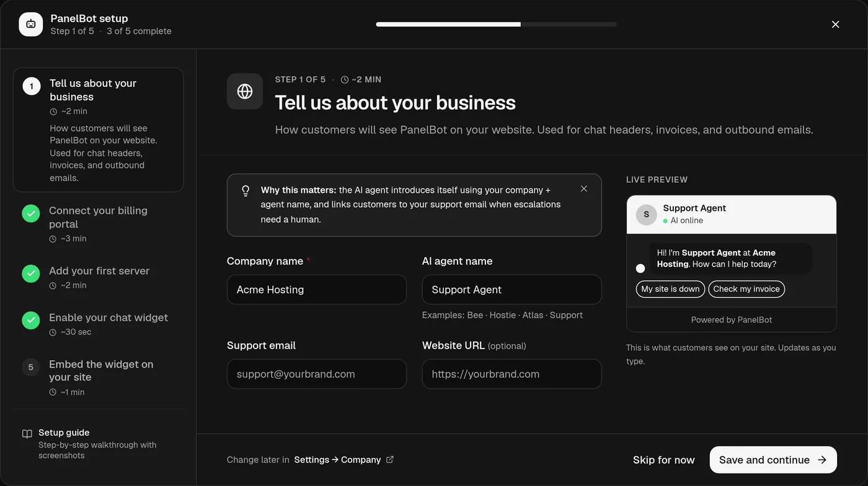
Task: Click the 'S' avatar in live preview
Action: click(x=647, y=214)
